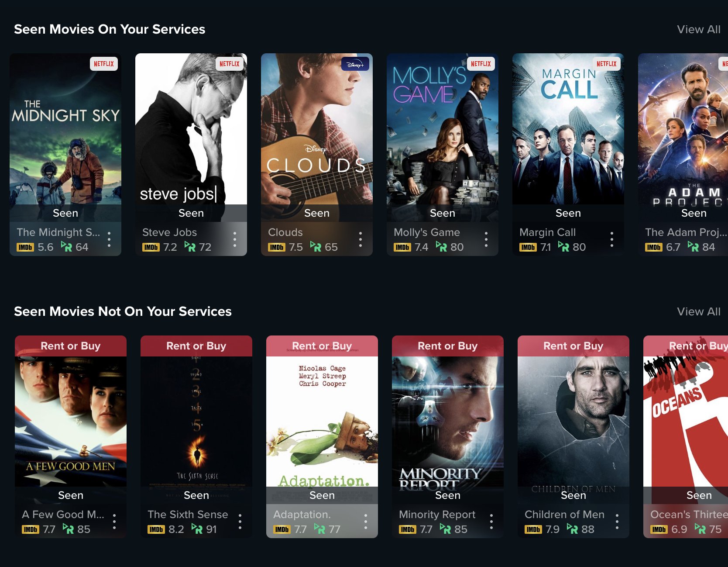Open options menu for Minority Report
The image size is (728, 567).
pos(491,522)
